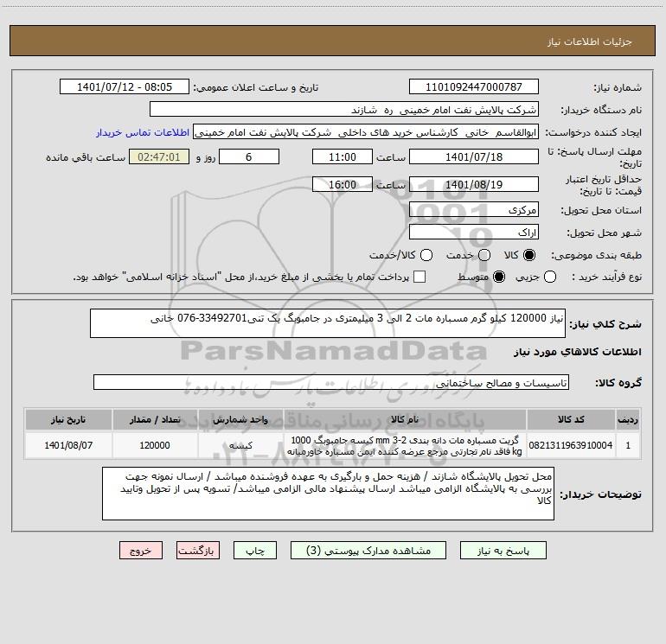Select the خدمت radio button

[484, 255]
